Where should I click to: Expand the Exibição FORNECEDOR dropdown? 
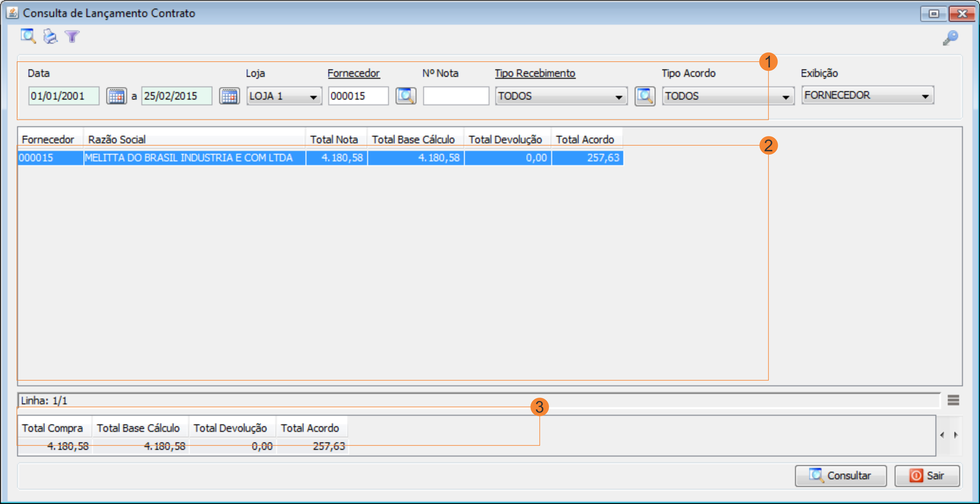tap(925, 96)
